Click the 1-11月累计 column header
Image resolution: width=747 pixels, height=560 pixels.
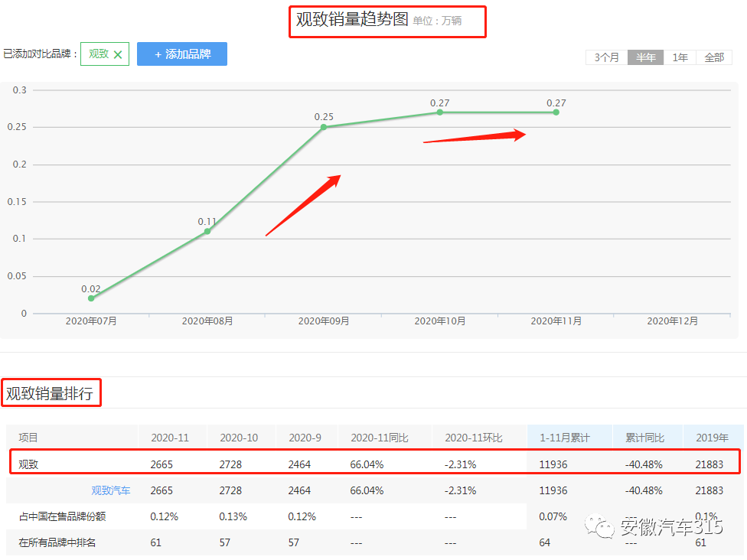(565, 438)
